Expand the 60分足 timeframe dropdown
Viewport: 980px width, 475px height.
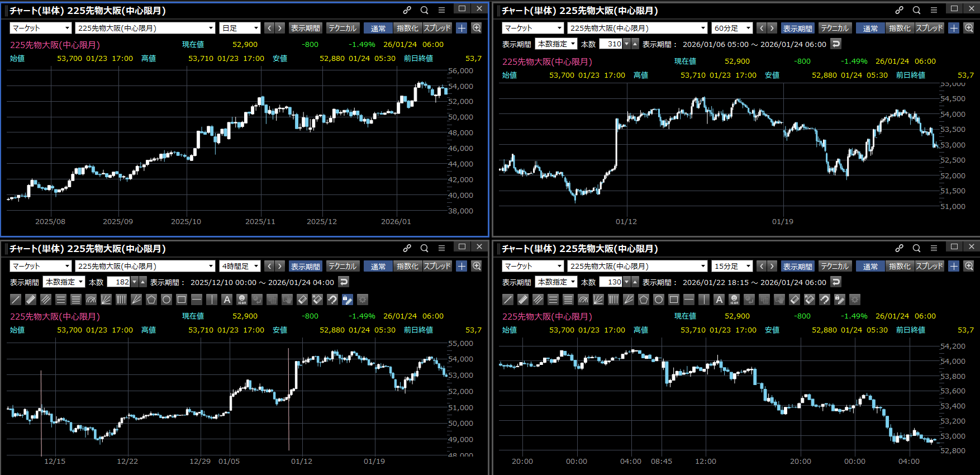[x=732, y=28]
